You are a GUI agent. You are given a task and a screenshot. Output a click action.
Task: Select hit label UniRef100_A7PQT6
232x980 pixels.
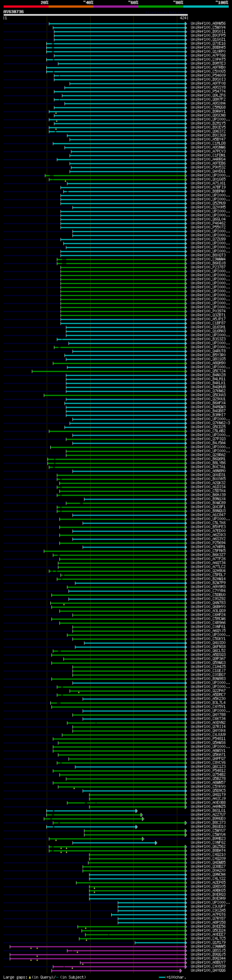[x=208, y=915]
